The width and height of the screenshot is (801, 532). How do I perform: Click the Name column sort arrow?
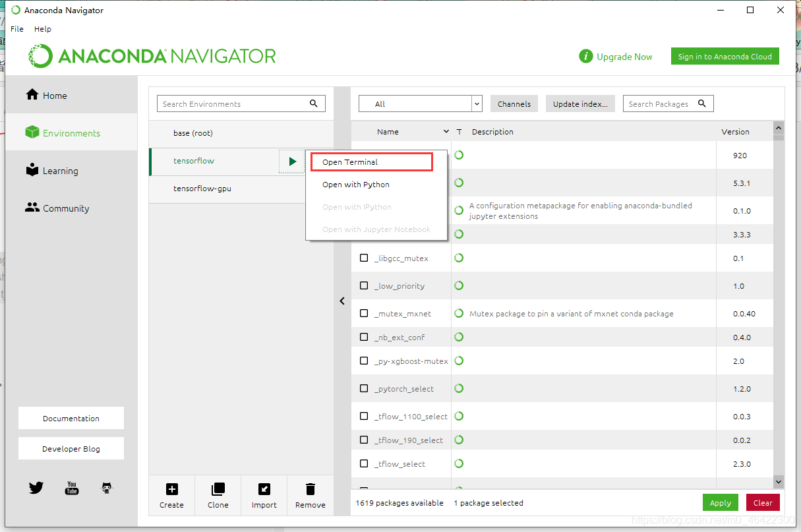[446, 132]
